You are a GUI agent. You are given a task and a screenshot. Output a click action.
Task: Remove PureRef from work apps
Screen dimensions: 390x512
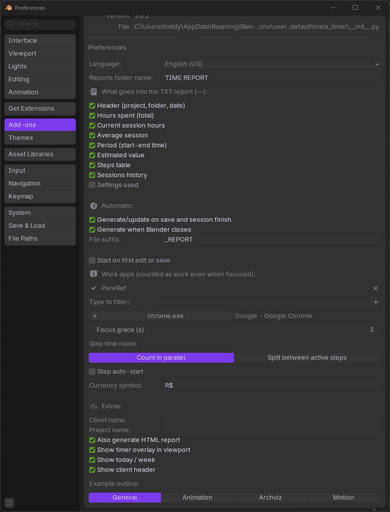(375, 288)
